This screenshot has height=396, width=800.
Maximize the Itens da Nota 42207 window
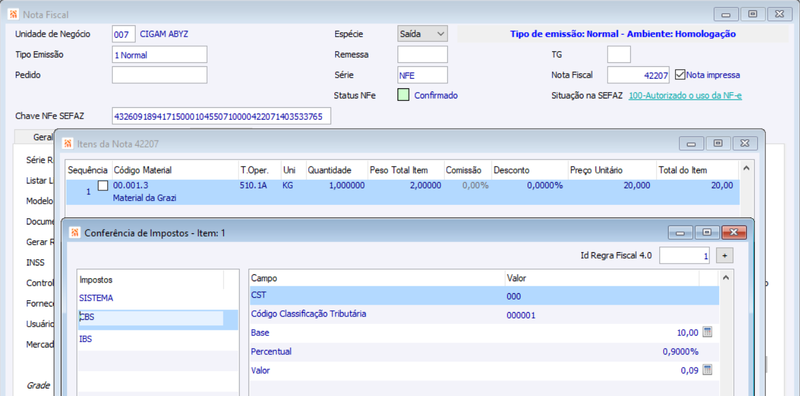pos(718,143)
